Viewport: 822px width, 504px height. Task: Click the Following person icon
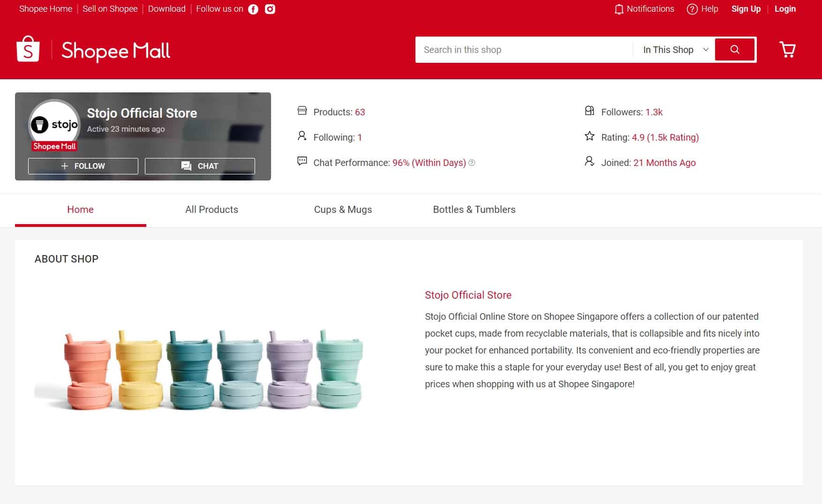pos(302,136)
